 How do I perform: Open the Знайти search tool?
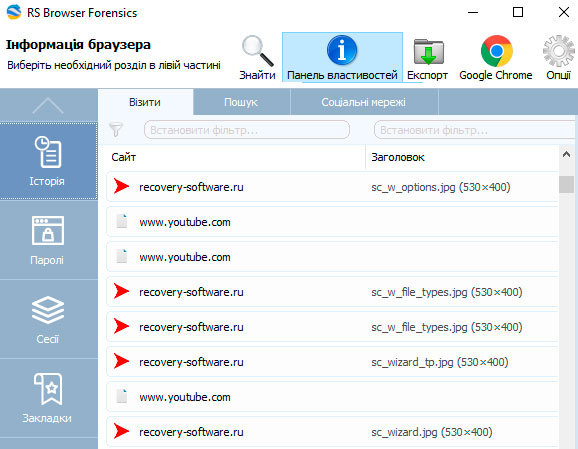pyautogui.click(x=257, y=58)
